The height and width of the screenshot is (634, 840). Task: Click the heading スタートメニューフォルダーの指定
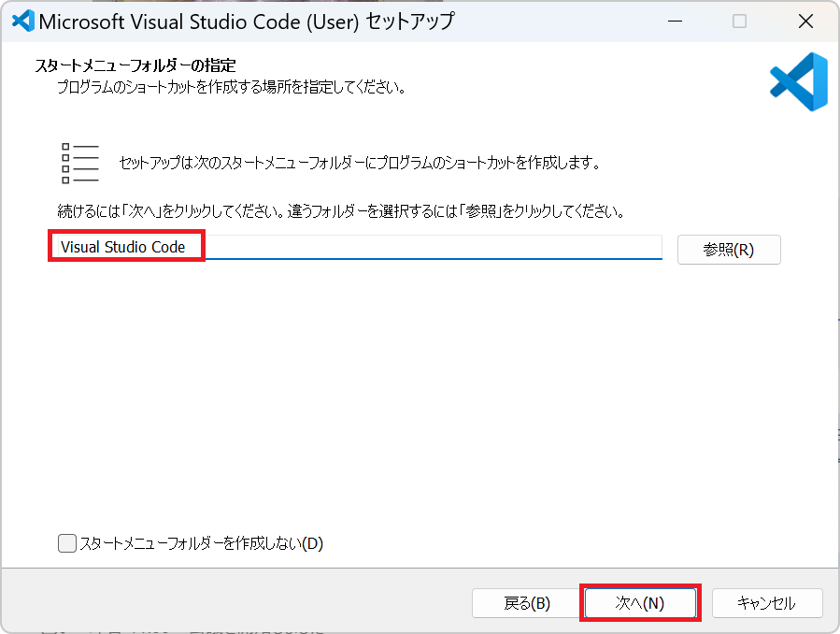pos(135,66)
